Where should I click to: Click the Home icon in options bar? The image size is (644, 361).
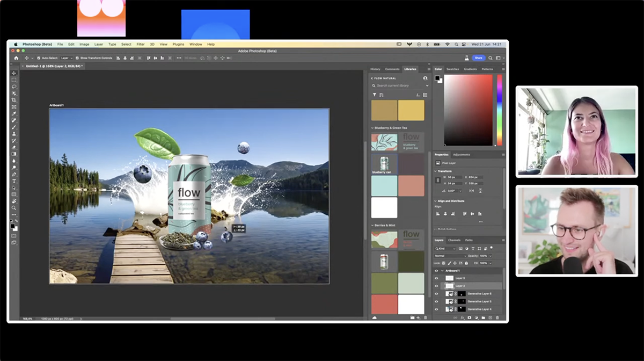[x=16, y=58]
